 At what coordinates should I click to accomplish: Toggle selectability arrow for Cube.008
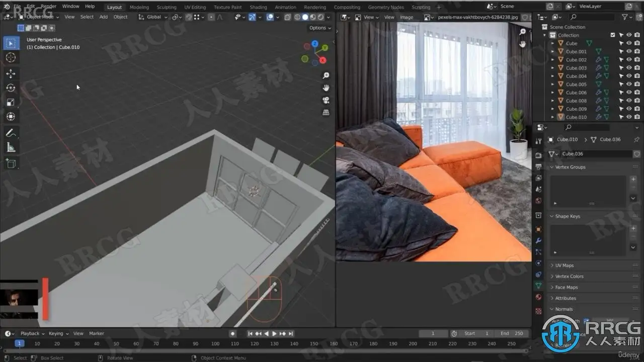621,101
